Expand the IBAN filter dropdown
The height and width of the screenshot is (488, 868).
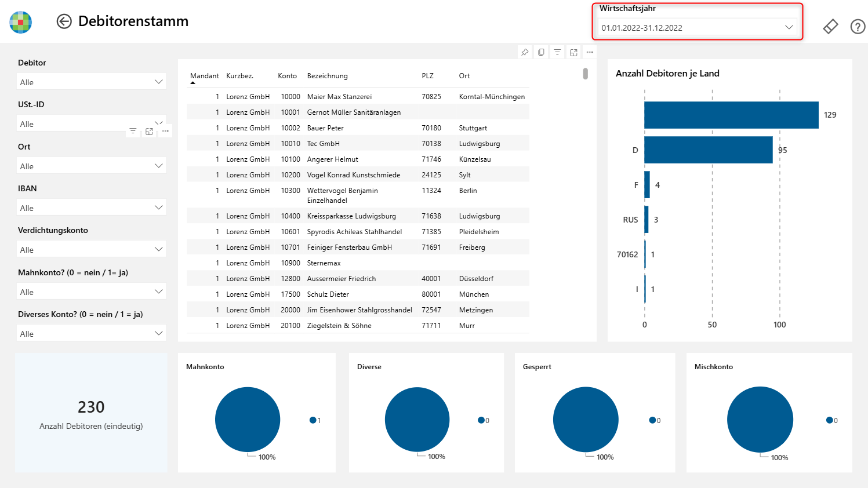[x=92, y=207]
